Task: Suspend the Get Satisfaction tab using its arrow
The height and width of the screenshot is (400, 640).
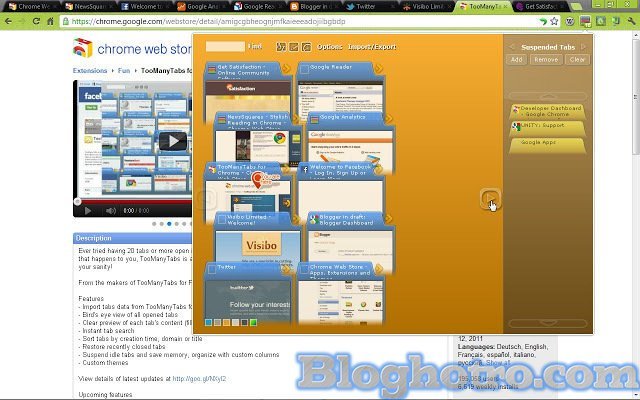Action: click(286, 69)
